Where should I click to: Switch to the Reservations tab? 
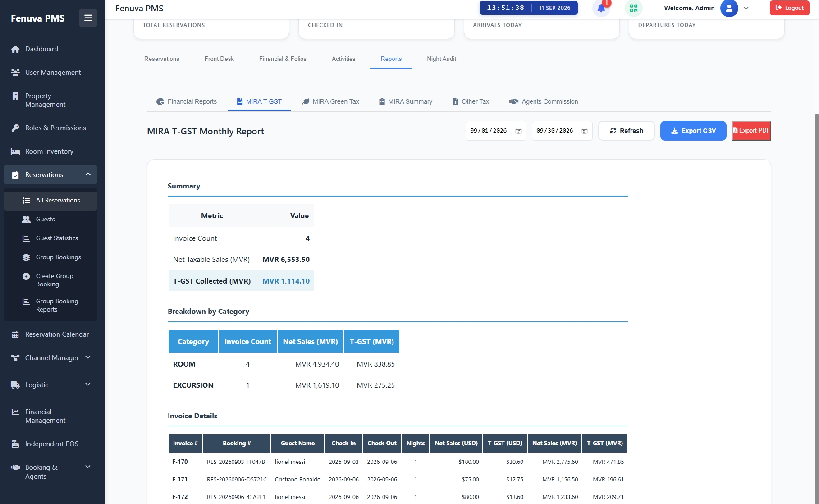(x=162, y=59)
